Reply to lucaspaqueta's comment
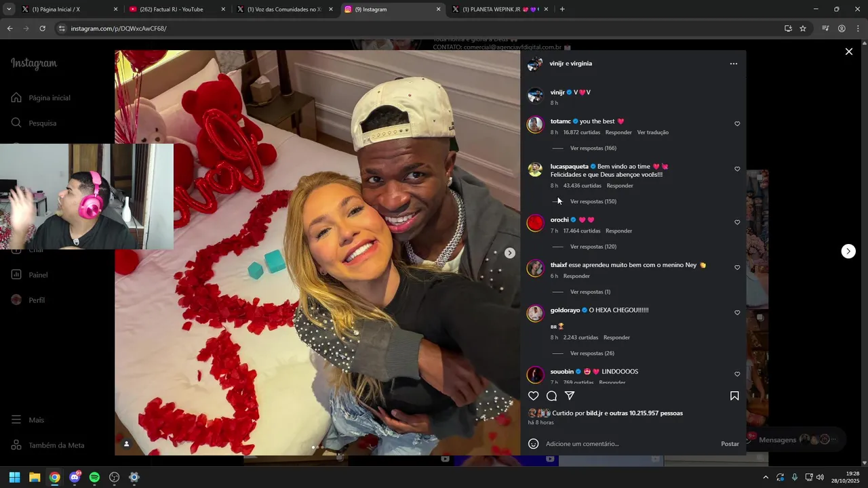Viewport: 868px width, 488px height. pos(620,186)
